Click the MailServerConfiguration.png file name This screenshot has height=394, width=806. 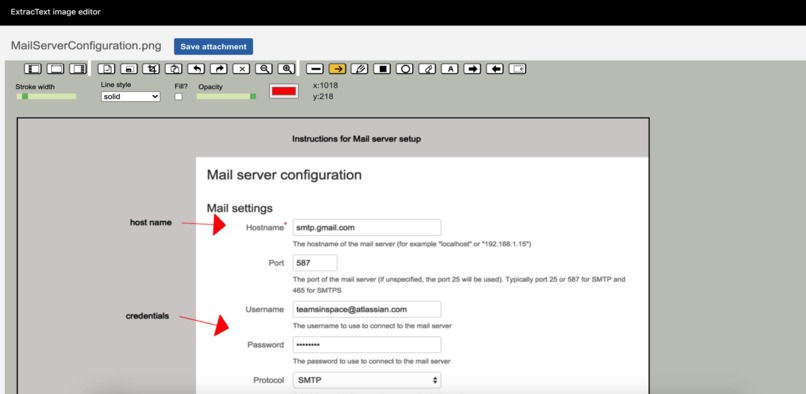pos(86,46)
